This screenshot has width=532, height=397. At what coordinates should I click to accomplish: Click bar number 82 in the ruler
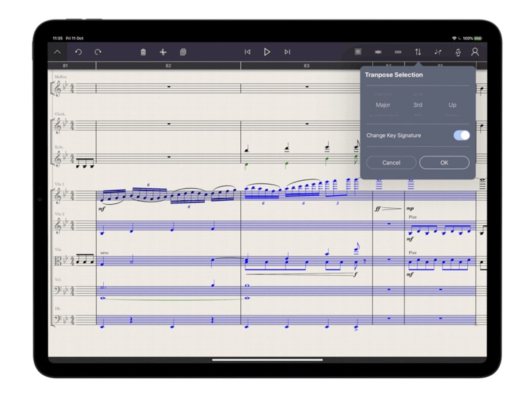(x=168, y=65)
